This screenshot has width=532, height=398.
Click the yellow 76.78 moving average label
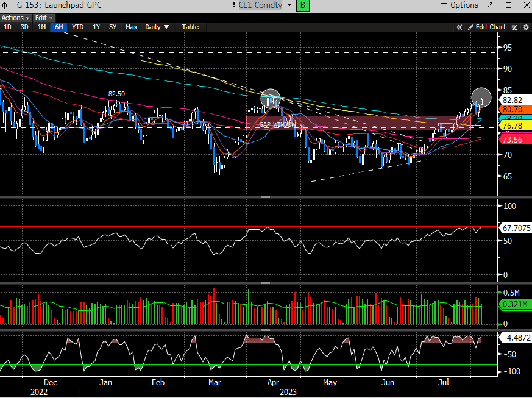(514, 126)
